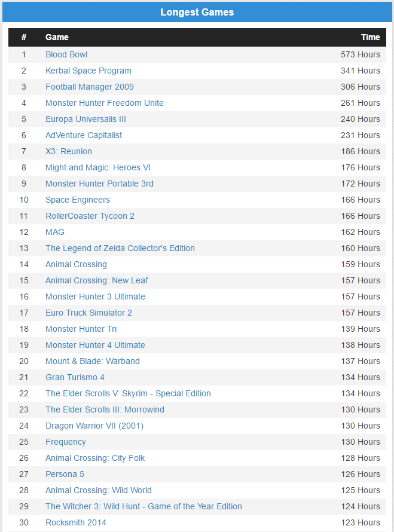This screenshot has width=394, height=532.
Task: Click Mount & Blade: Warband link
Action: 93,361
